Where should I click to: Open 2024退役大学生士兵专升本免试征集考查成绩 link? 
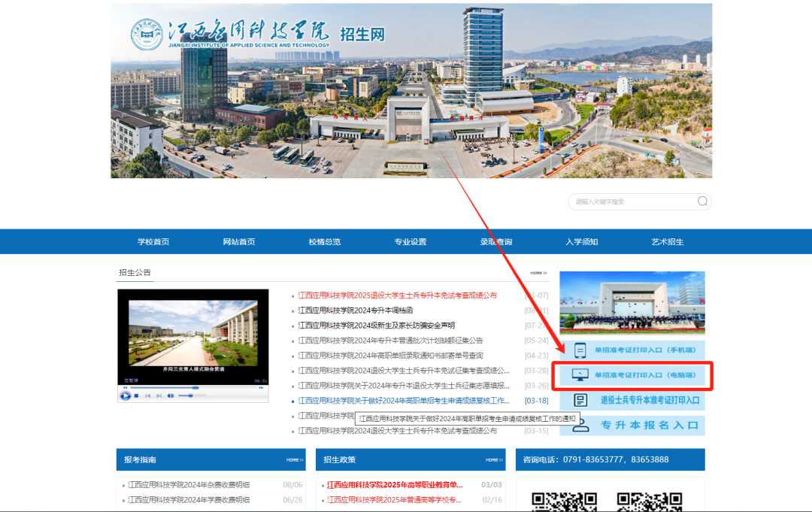[x=404, y=370]
